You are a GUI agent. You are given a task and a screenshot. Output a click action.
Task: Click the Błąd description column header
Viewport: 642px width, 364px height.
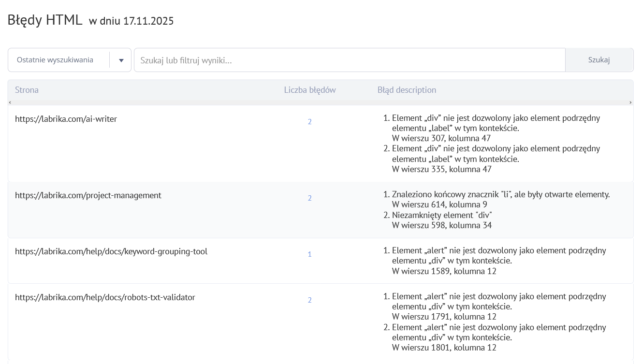407,90
